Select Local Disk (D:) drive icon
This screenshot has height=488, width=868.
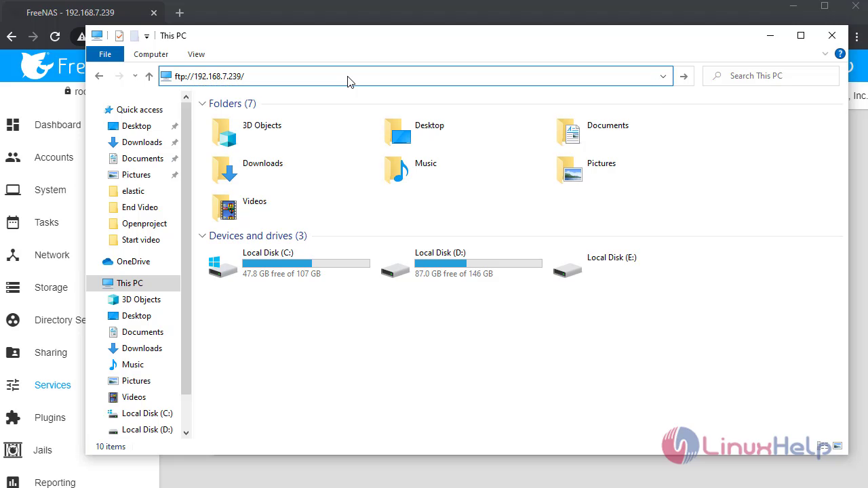395,270
